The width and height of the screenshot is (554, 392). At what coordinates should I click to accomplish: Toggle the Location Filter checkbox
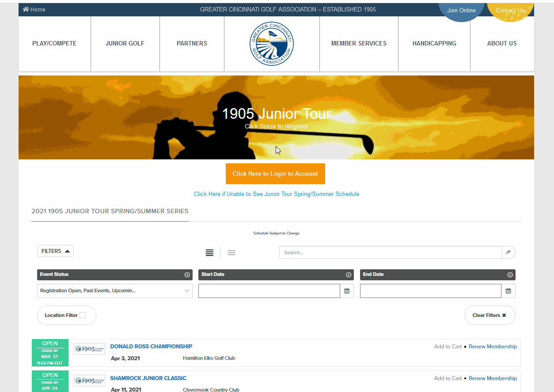(x=83, y=315)
